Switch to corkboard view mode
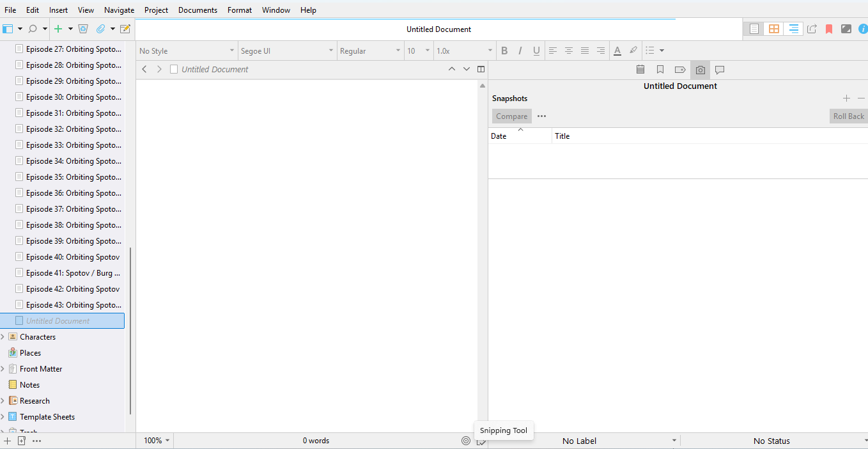Image resolution: width=868 pixels, height=449 pixels. pos(773,29)
